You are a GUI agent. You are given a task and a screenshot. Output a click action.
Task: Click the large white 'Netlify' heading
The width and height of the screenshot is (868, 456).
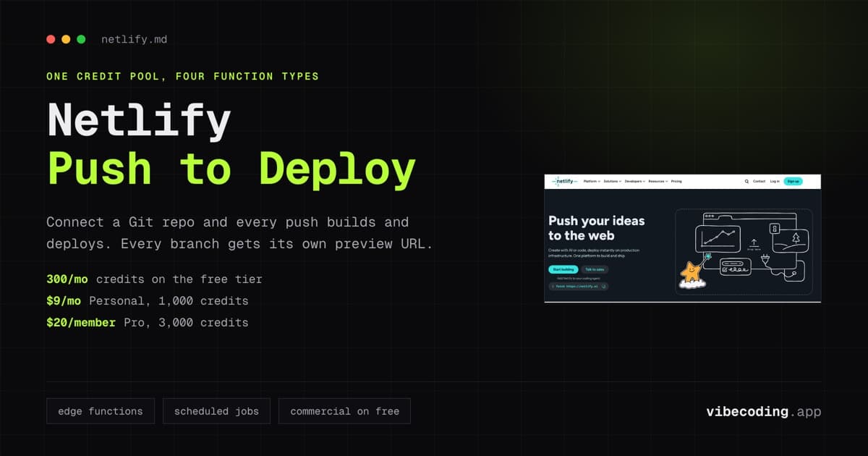139,119
